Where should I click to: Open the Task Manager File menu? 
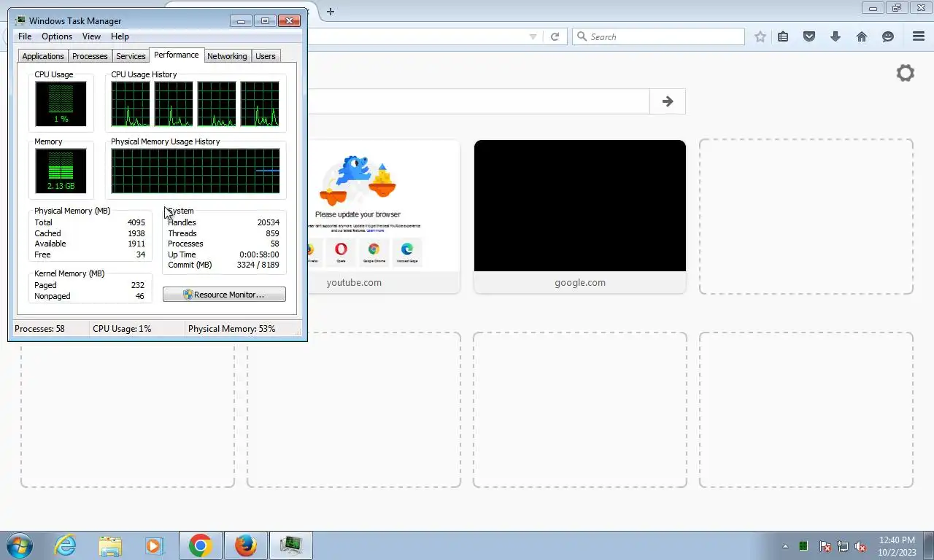(x=25, y=36)
